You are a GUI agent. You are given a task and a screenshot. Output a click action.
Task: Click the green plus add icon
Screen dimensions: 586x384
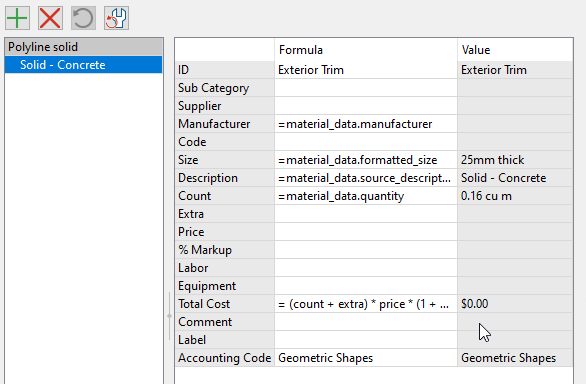17,18
